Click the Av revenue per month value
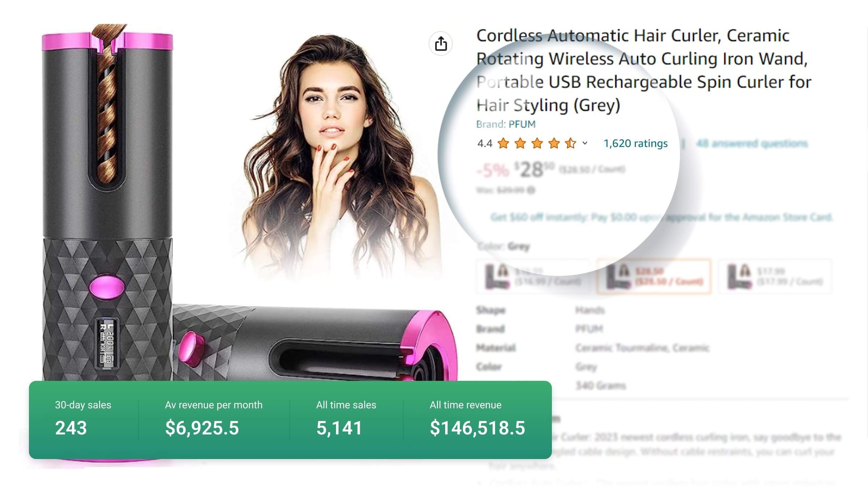 (x=202, y=428)
